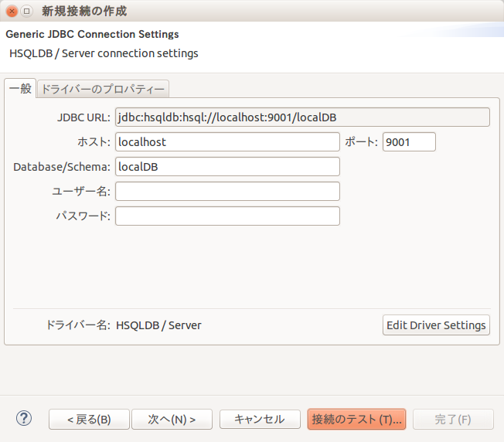The height and width of the screenshot is (442, 504).
Task: Go back with the < 戻る(B) button
Action: [x=89, y=419]
